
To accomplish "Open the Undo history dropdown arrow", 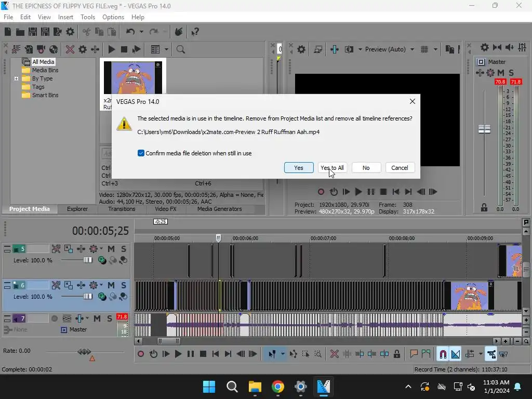I will 141,32.
